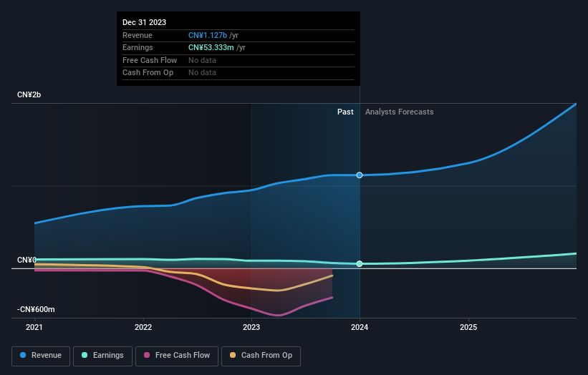Click the Dec 31 2023 tooltip date
The height and width of the screenshot is (375, 588).
(x=145, y=22)
